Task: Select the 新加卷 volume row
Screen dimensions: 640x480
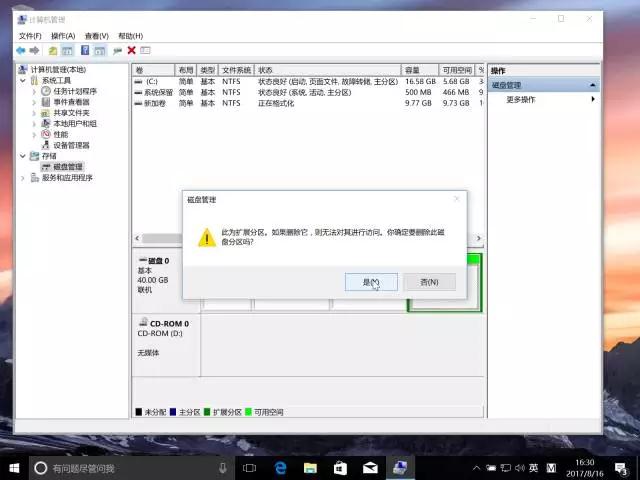Action: pos(309,103)
